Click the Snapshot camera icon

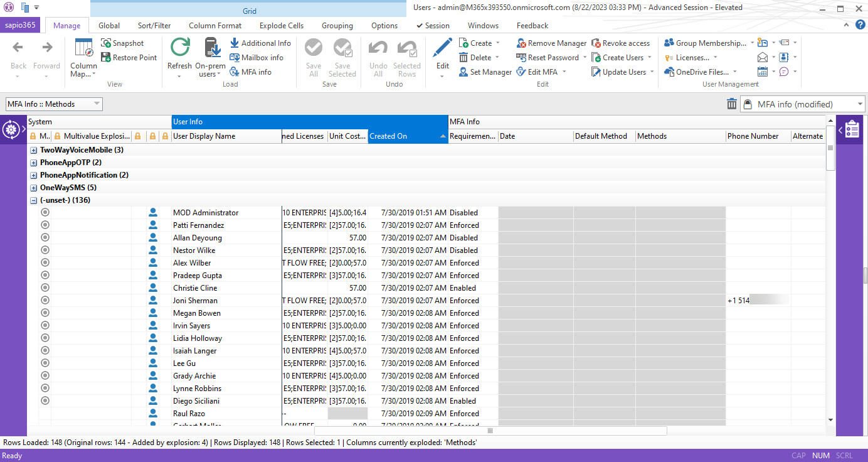click(106, 43)
